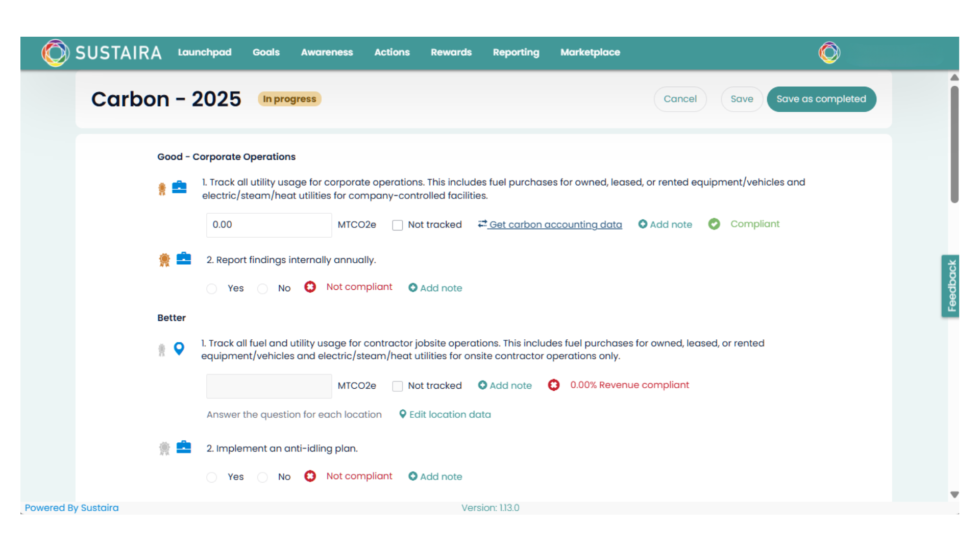
Task: Open the Reporting section in the navigation
Action: pos(516,52)
